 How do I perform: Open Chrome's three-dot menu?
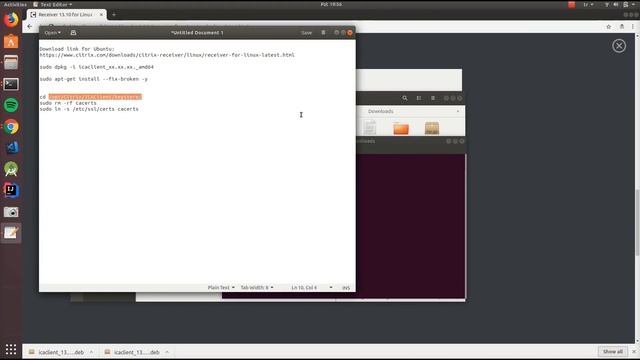633,27
